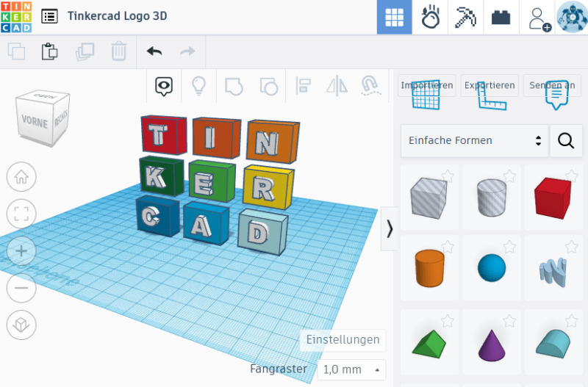Click the Delete trash icon

[x=118, y=51]
